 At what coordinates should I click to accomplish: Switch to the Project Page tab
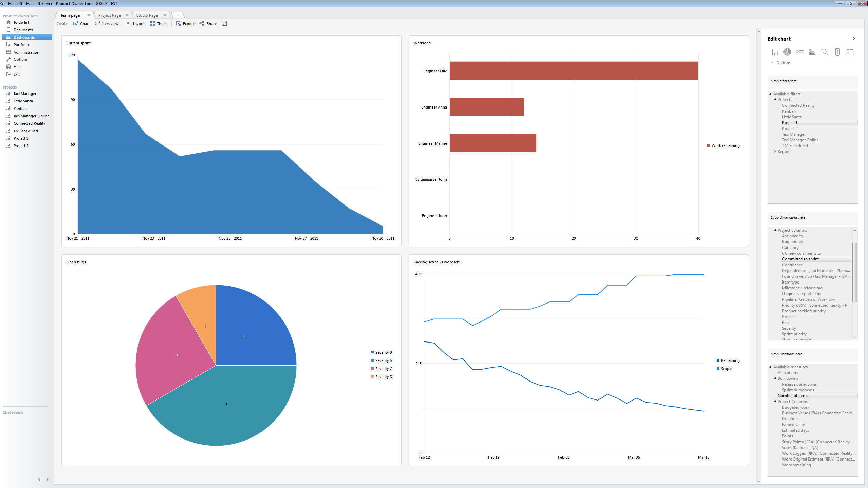click(x=109, y=15)
